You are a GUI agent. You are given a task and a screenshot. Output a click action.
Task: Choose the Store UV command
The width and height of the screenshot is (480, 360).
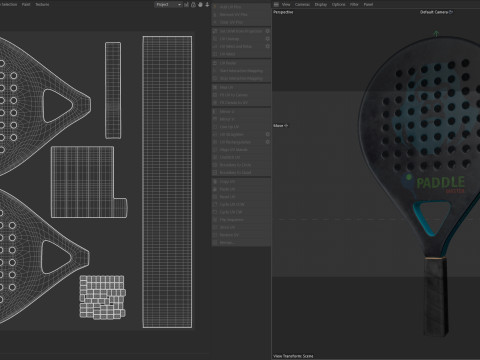241,227
